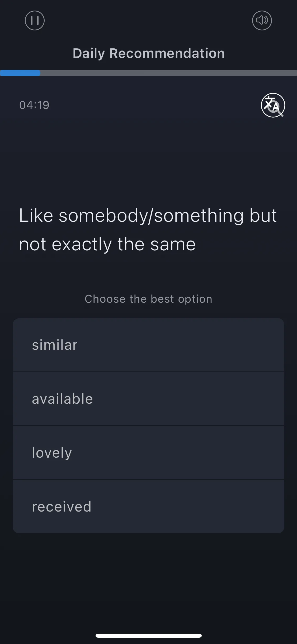Tap the 04:19 countdown timer

coord(34,105)
